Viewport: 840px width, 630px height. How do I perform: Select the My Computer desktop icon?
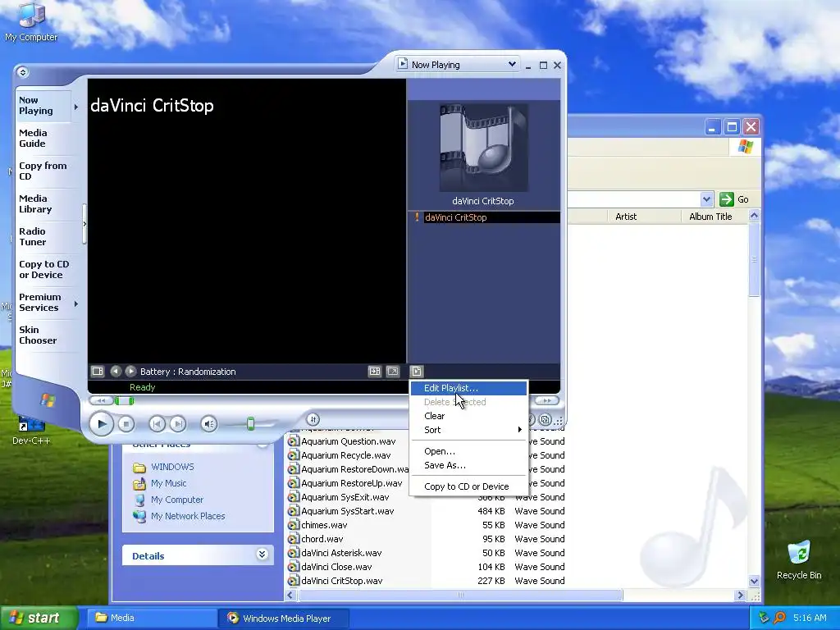pos(31,22)
